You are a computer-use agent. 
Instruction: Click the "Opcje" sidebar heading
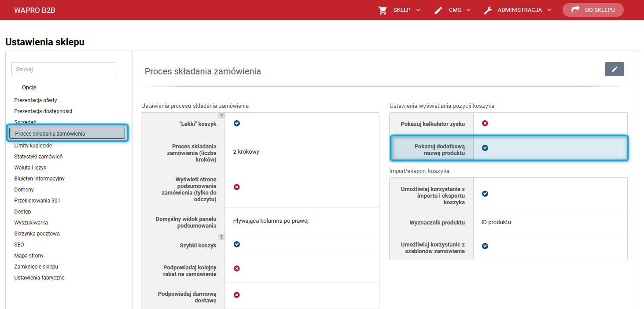point(29,88)
